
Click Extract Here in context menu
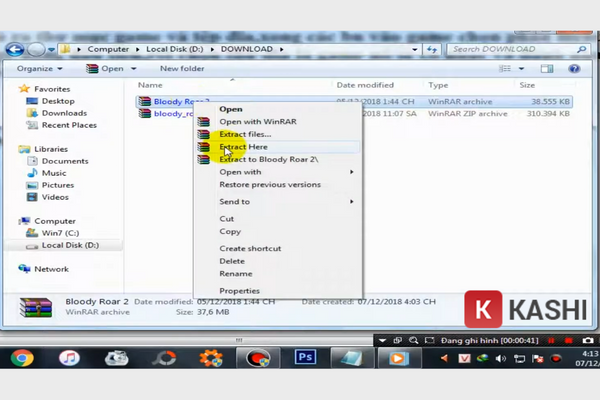pos(243,147)
